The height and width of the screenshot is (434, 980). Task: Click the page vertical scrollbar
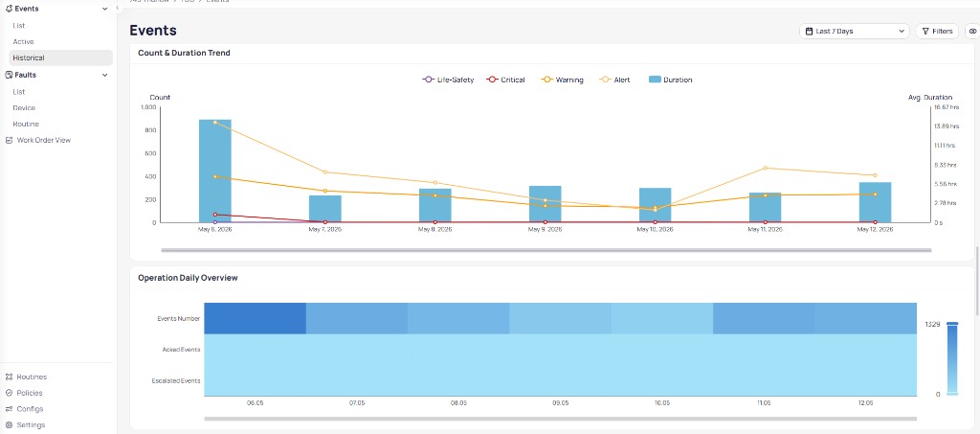977,281
